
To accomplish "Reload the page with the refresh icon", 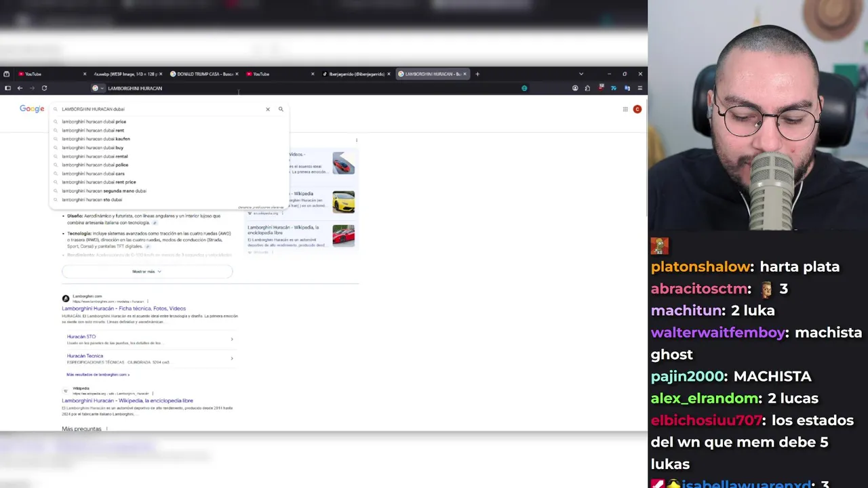I will (44, 88).
